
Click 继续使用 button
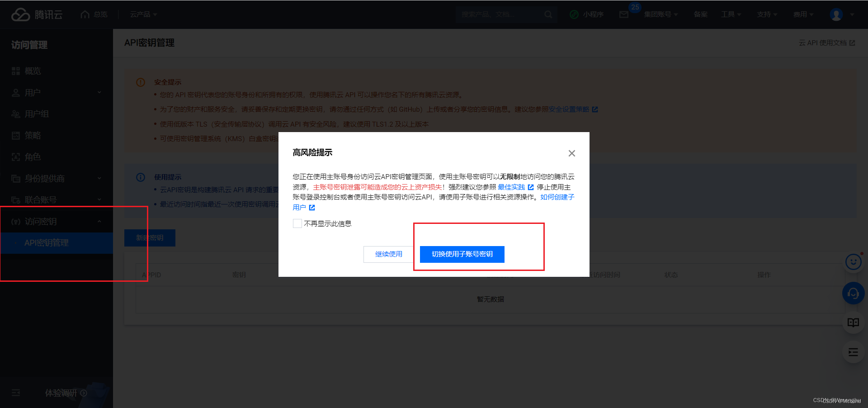[x=389, y=254]
